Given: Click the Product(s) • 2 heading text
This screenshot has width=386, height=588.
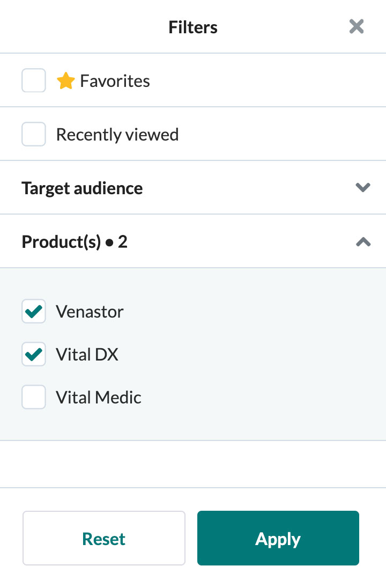Looking at the screenshot, I should (x=75, y=242).
